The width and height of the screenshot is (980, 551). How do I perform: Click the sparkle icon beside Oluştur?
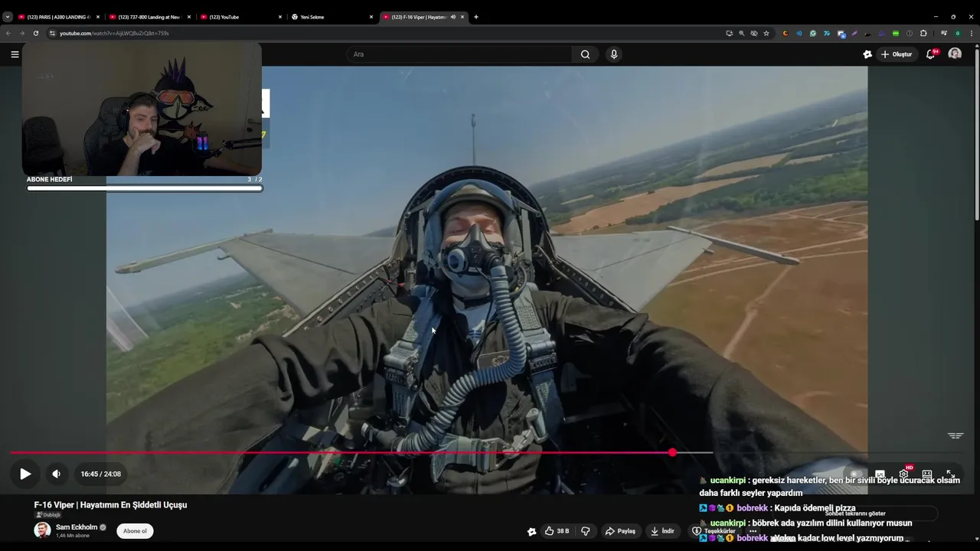coord(867,54)
